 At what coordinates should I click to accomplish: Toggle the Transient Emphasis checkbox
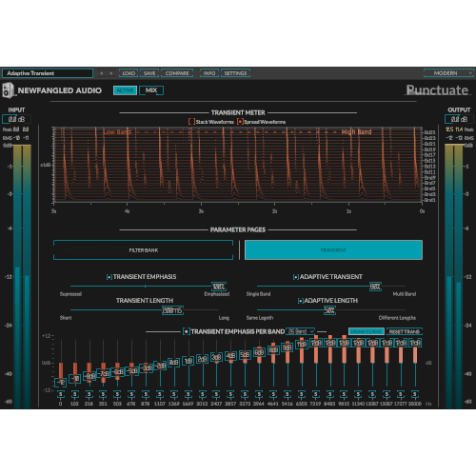109,277
